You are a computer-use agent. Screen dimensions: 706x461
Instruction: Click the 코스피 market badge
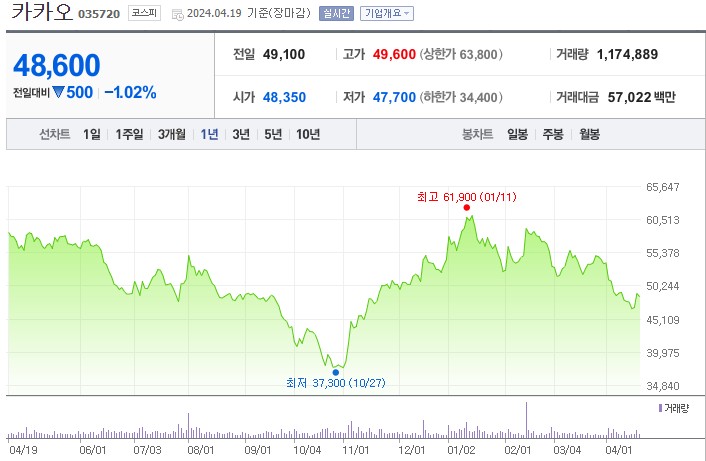pos(144,13)
